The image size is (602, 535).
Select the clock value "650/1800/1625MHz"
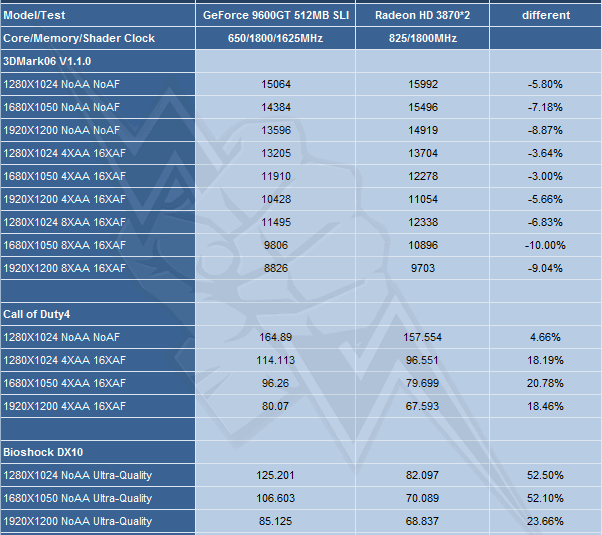(x=275, y=38)
